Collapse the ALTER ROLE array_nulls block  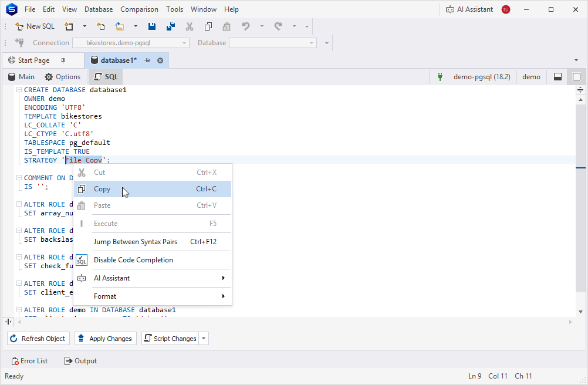[x=19, y=204]
